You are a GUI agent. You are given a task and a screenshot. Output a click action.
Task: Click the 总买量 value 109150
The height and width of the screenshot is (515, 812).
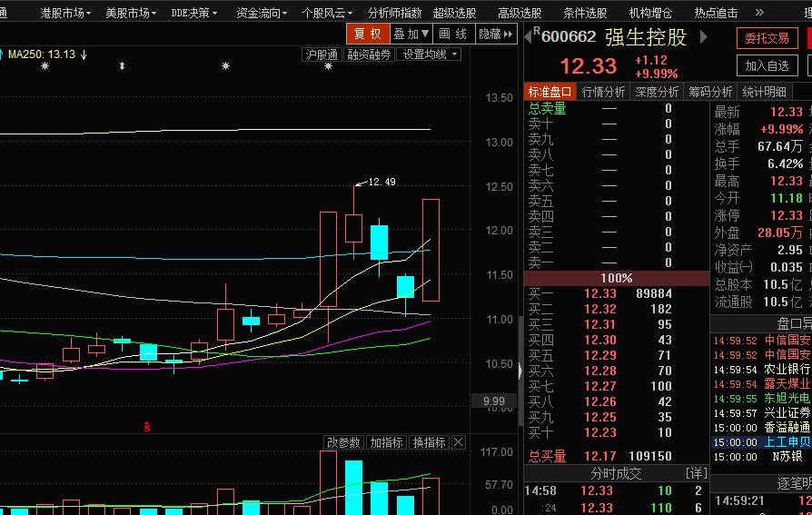tap(650, 456)
